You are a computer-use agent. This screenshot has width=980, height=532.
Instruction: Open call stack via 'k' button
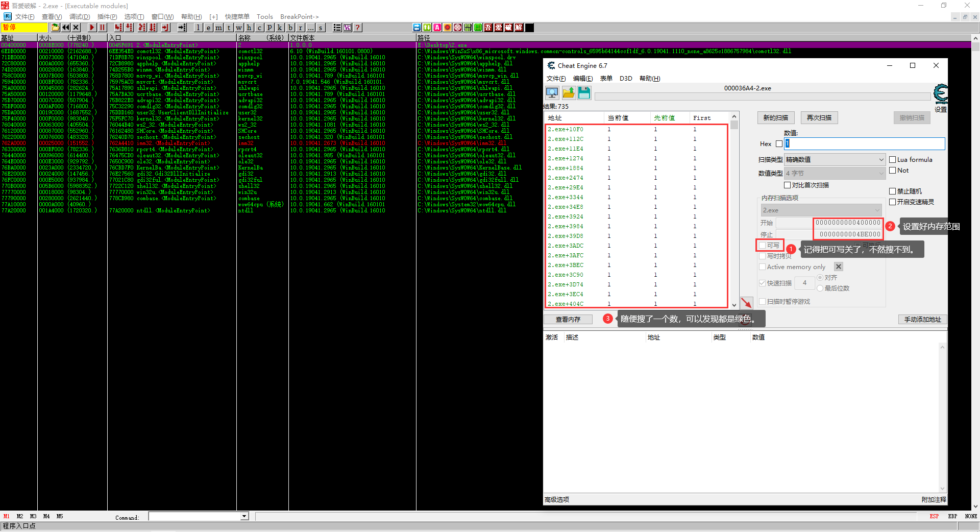280,28
